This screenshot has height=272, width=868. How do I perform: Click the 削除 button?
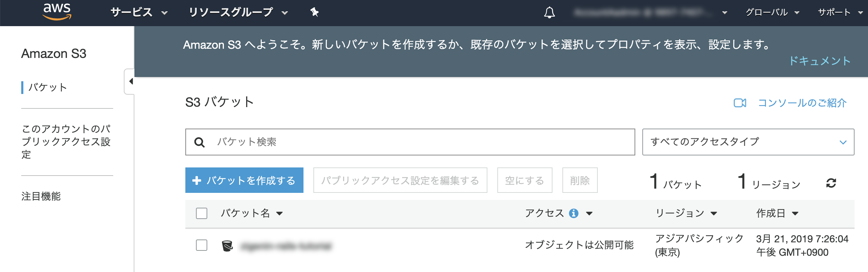tap(580, 180)
